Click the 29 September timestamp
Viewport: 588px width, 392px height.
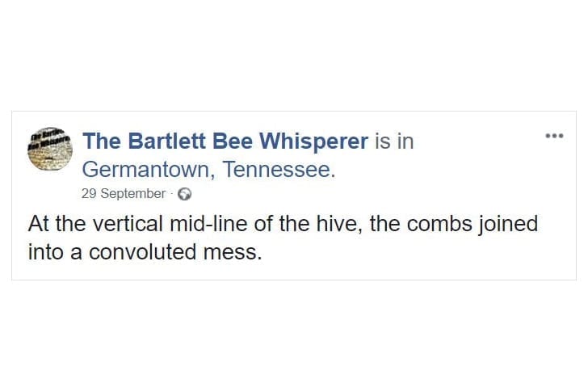pos(123,193)
